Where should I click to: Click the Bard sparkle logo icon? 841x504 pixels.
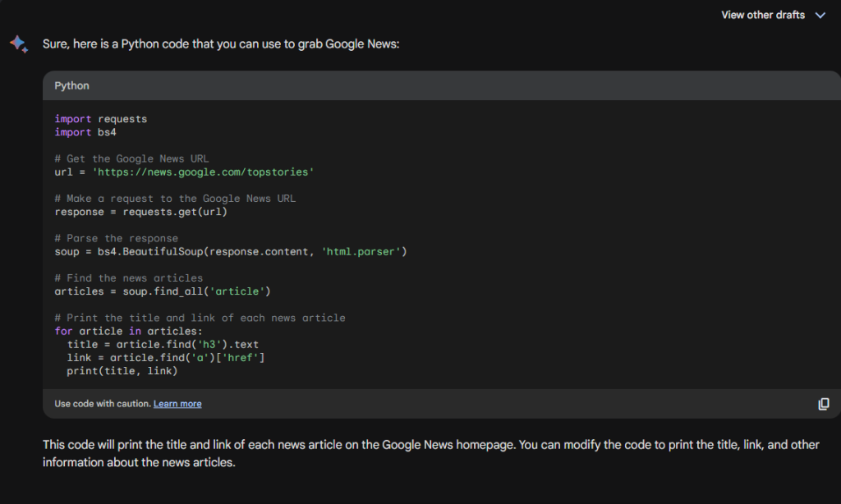[19, 44]
